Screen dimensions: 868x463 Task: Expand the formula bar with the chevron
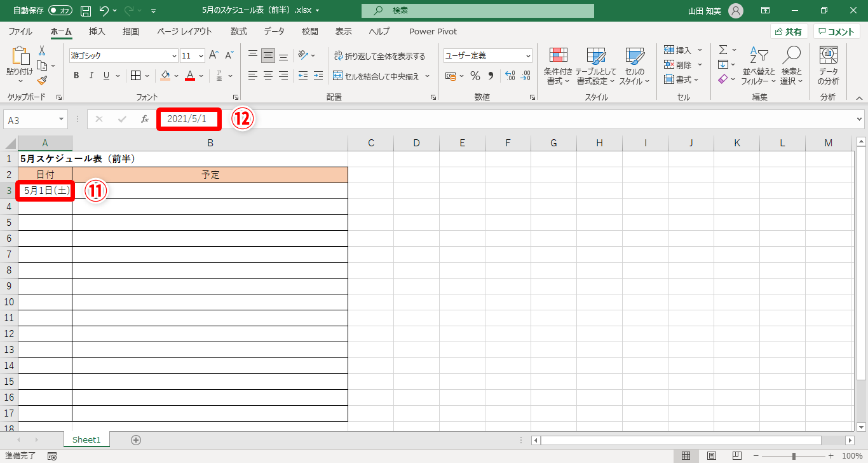860,119
